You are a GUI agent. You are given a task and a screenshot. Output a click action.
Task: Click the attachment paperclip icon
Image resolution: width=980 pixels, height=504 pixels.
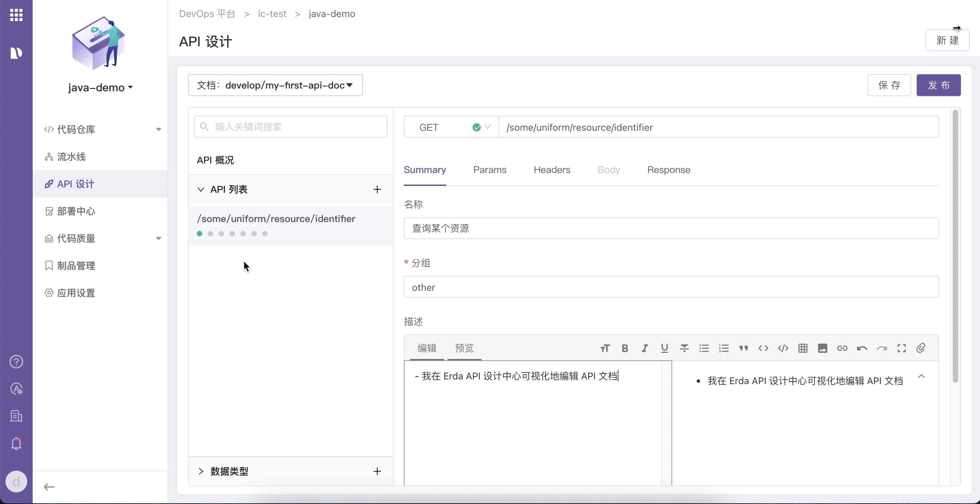pos(921,348)
